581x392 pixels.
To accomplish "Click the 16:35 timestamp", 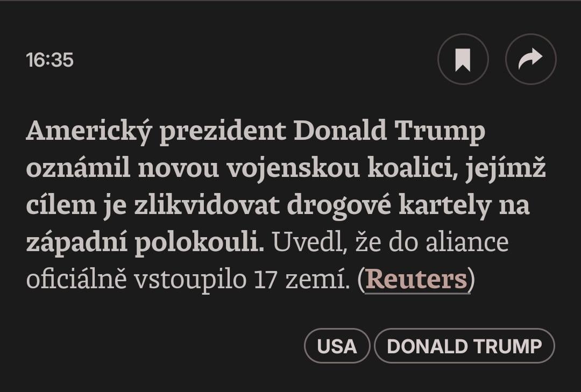I will tap(49, 60).
